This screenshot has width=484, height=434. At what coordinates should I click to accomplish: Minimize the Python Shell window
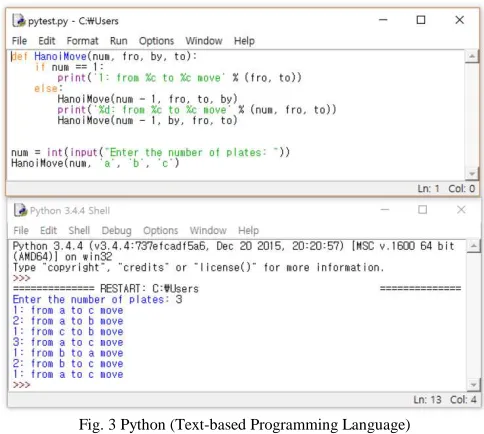pyautogui.click(x=385, y=210)
